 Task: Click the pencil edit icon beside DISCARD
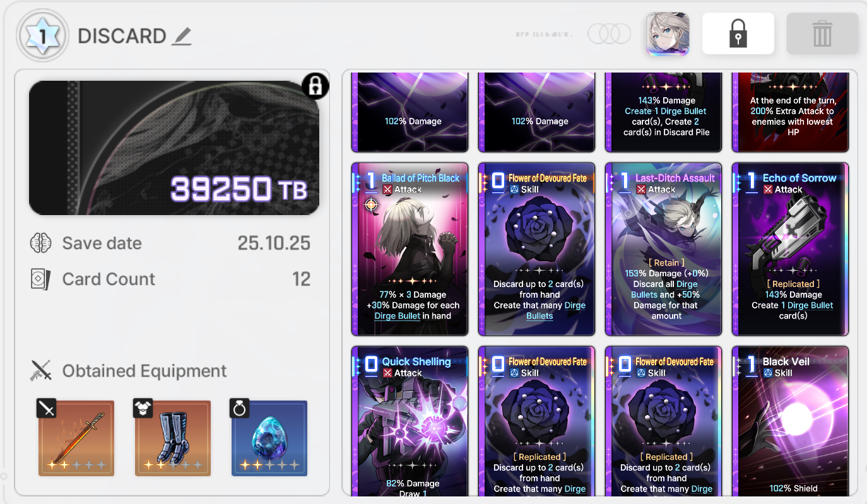(182, 36)
